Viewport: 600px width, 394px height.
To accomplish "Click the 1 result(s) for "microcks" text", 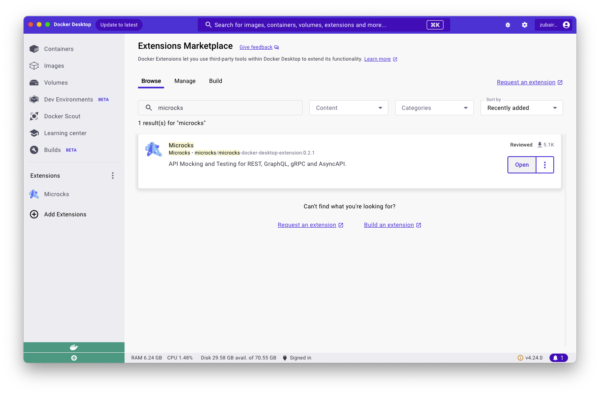I will [172, 123].
